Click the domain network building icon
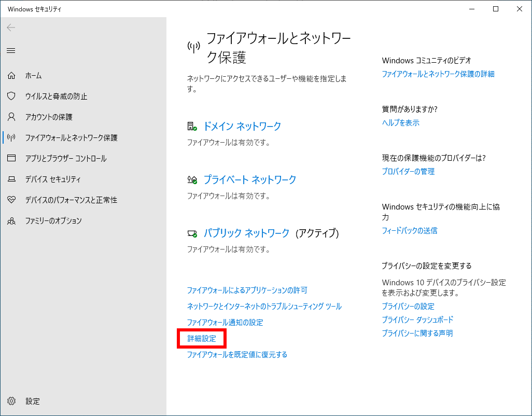Image resolution: width=532 pixels, height=416 pixels. (192, 127)
